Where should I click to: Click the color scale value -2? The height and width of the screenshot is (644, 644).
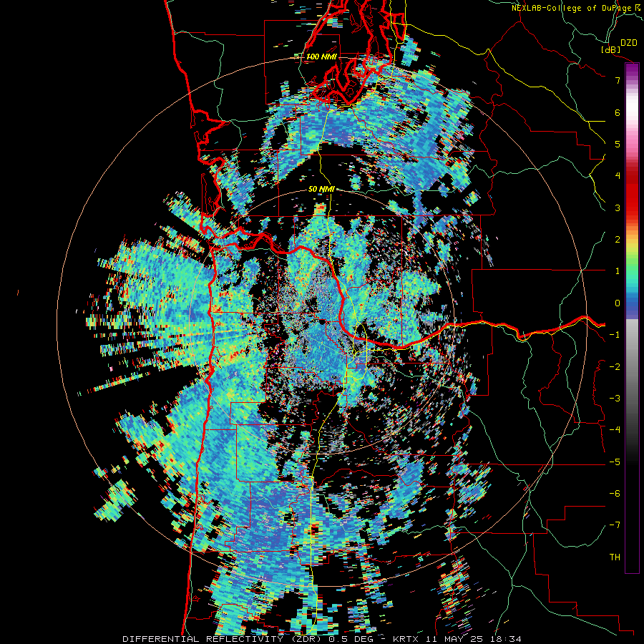point(615,367)
